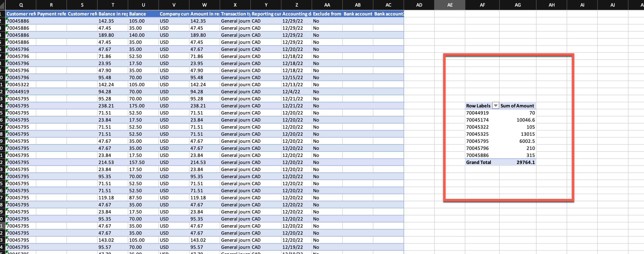This screenshot has height=254, width=644.
Task: Click the 'Payment refe' table header cell
Action: 51,14
